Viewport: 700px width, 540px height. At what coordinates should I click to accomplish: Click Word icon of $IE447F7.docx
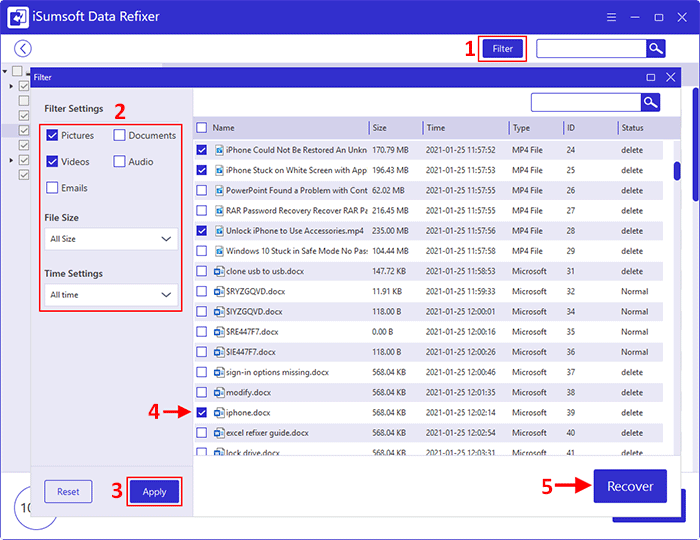[x=219, y=352]
